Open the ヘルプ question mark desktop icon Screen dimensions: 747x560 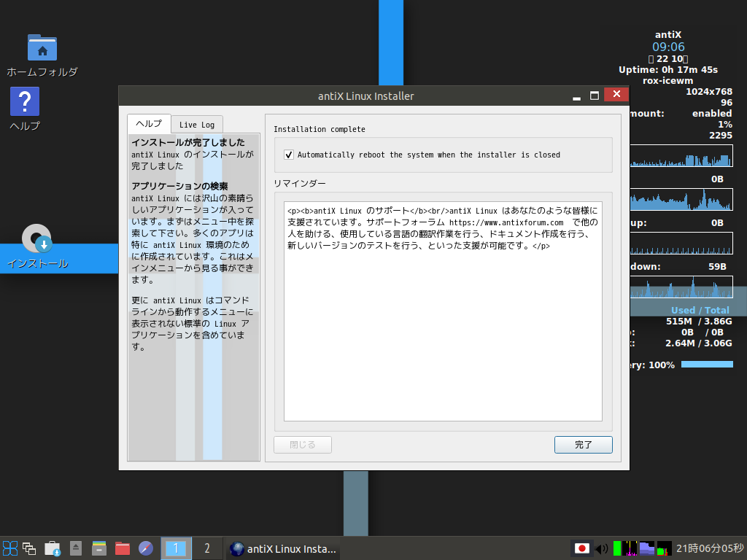(25, 101)
